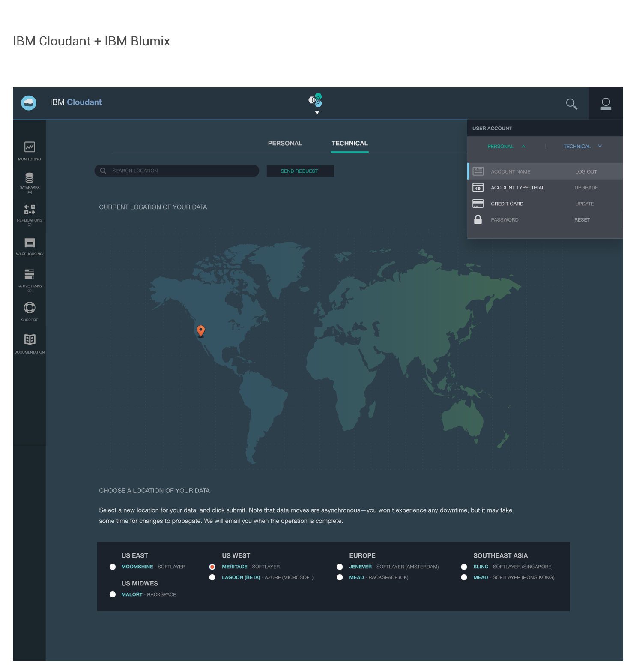Screen dimensions: 636x672
Task: Click the account name ID card icon
Action: click(478, 171)
